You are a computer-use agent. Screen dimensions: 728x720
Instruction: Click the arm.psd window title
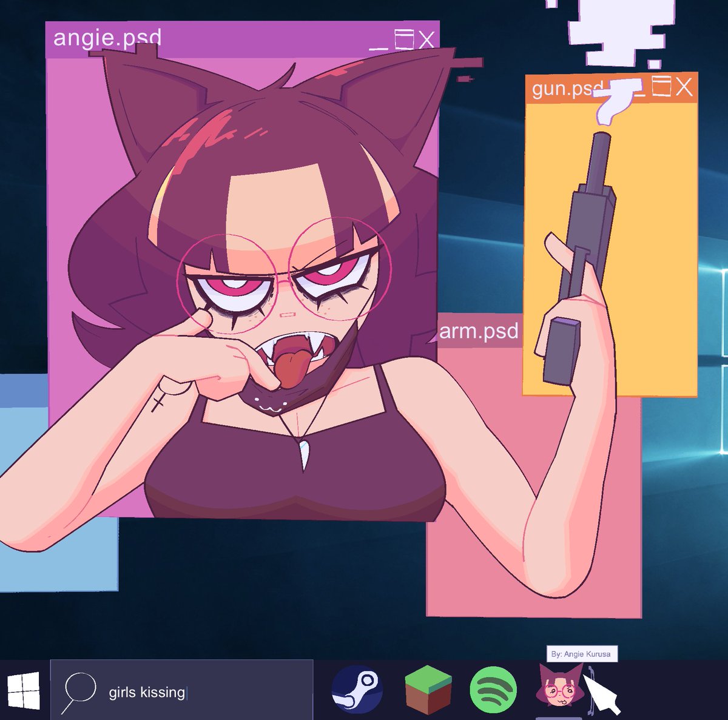pyautogui.click(x=479, y=331)
